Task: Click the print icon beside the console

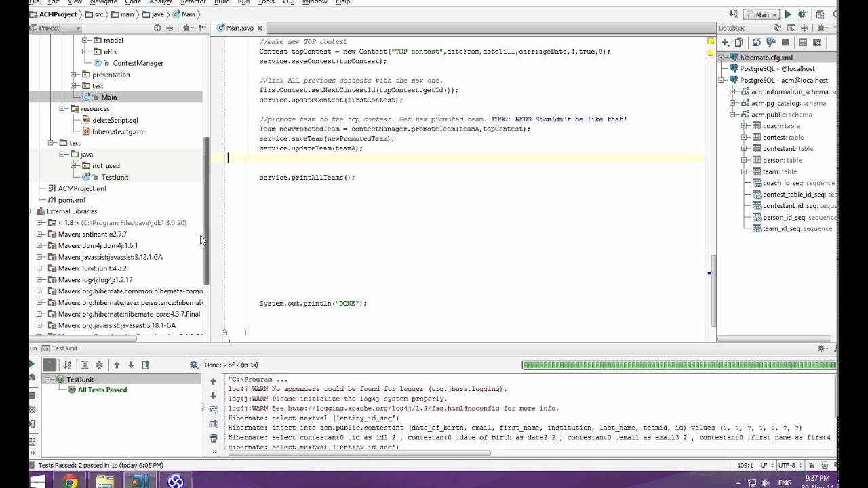Action: pyautogui.click(x=214, y=439)
